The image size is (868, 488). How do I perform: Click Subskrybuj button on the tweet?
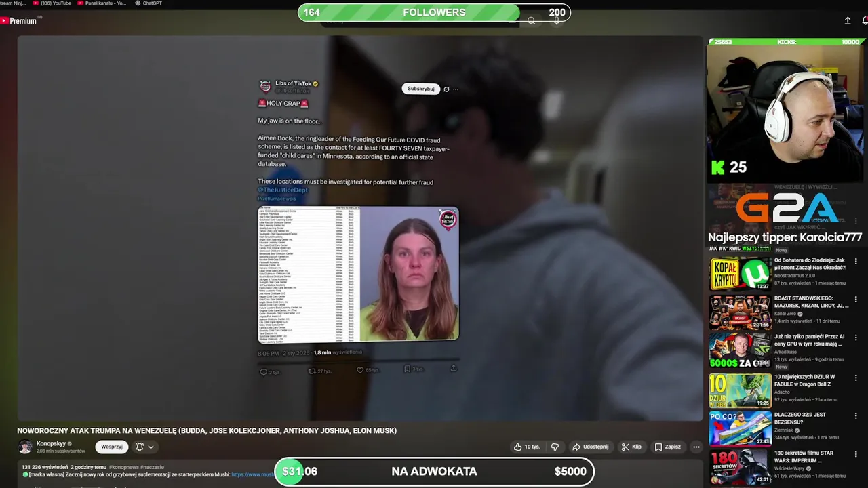tap(420, 89)
